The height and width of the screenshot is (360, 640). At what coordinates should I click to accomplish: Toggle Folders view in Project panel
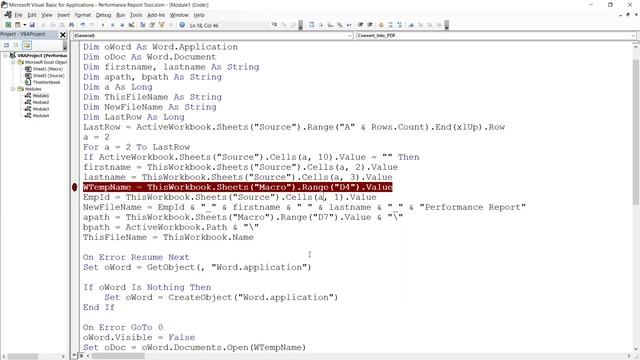27,45
